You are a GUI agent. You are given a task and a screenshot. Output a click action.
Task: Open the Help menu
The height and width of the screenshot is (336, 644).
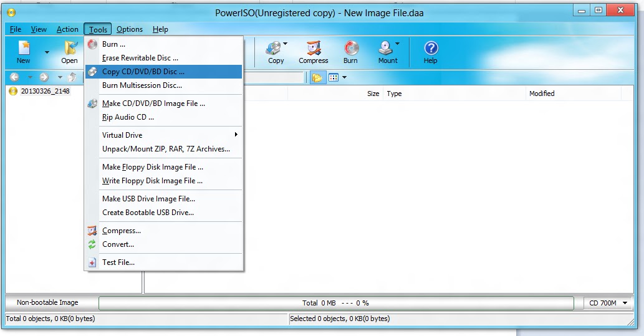(x=160, y=29)
